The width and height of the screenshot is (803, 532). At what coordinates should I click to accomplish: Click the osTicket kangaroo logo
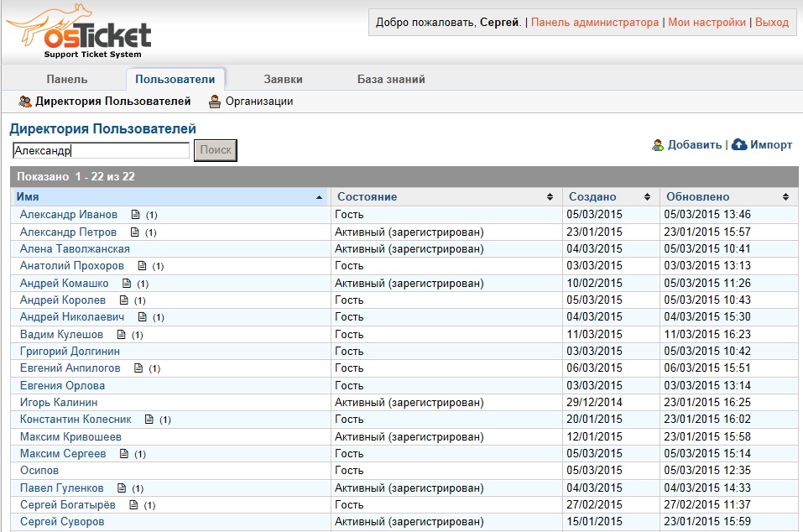click(x=79, y=32)
